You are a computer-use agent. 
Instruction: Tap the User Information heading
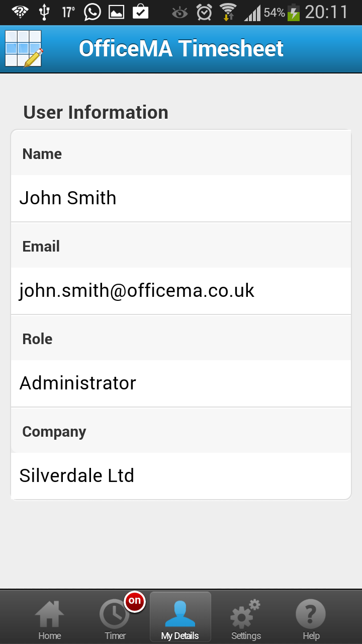pos(96,112)
